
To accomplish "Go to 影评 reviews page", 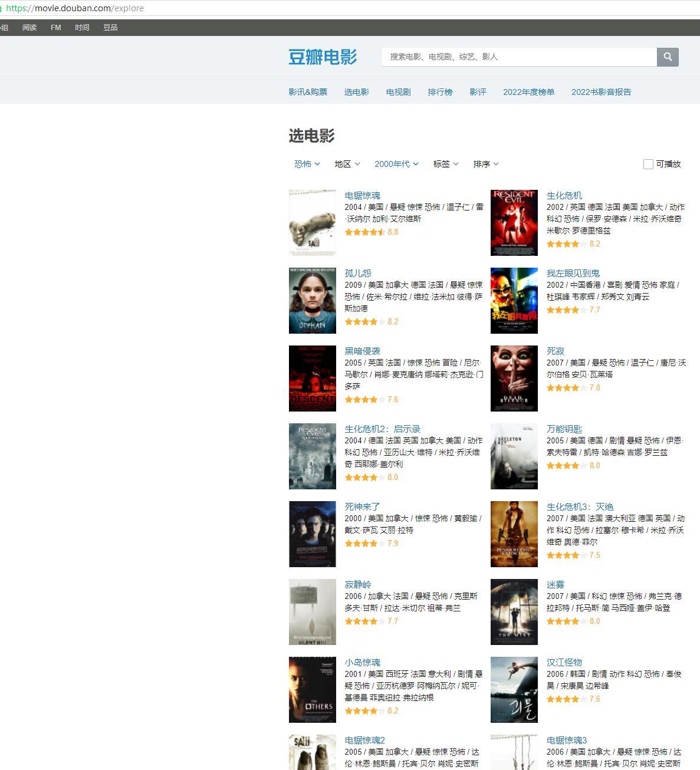I will click(x=478, y=92).
